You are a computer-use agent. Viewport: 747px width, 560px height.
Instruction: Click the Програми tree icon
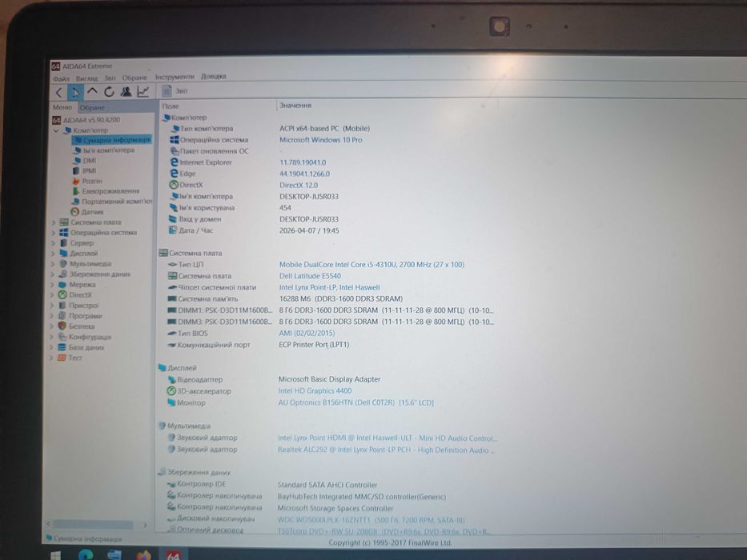62,316
